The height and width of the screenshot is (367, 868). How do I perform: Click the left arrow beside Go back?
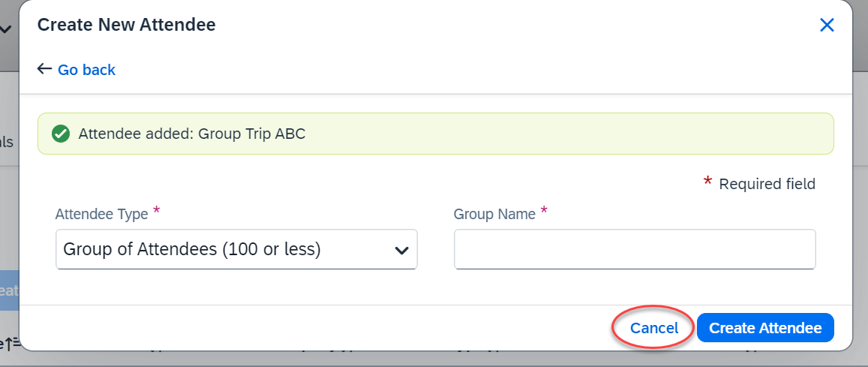point(44,68)
